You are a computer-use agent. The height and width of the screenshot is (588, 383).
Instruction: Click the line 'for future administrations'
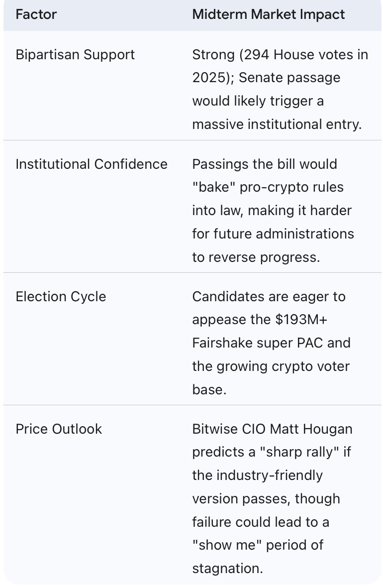tap(273, 234)
